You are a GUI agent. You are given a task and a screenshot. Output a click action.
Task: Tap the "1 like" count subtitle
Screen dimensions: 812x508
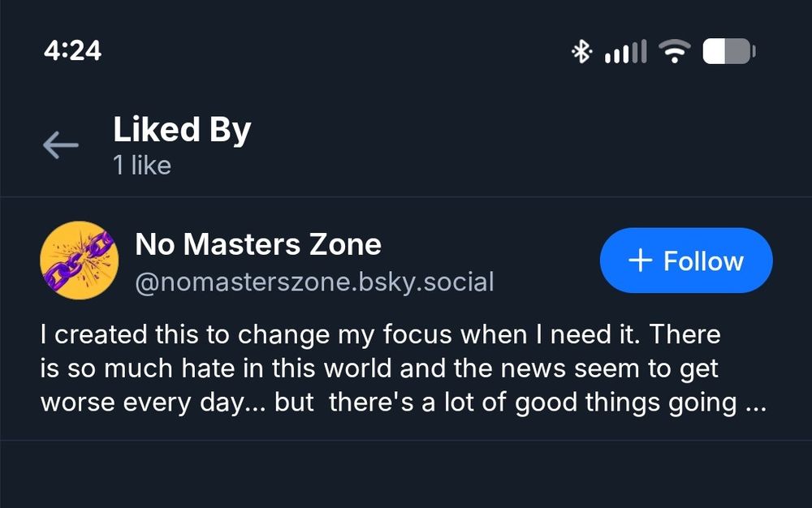point(142,166)
